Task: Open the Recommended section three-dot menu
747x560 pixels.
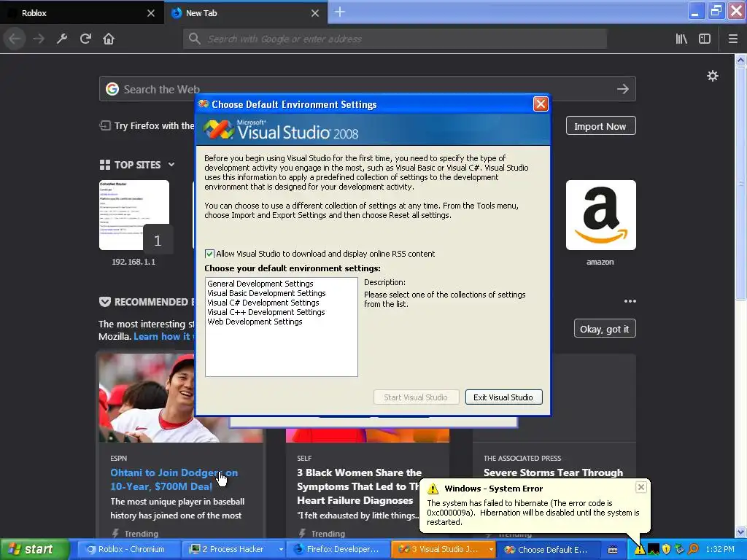Action: (x=630, y=301)
